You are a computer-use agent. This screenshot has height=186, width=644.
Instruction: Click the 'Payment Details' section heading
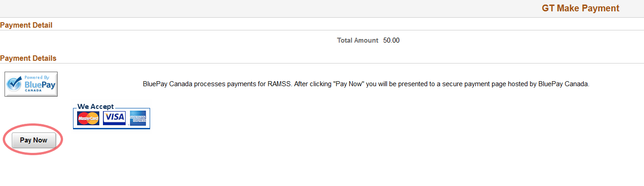28,58
